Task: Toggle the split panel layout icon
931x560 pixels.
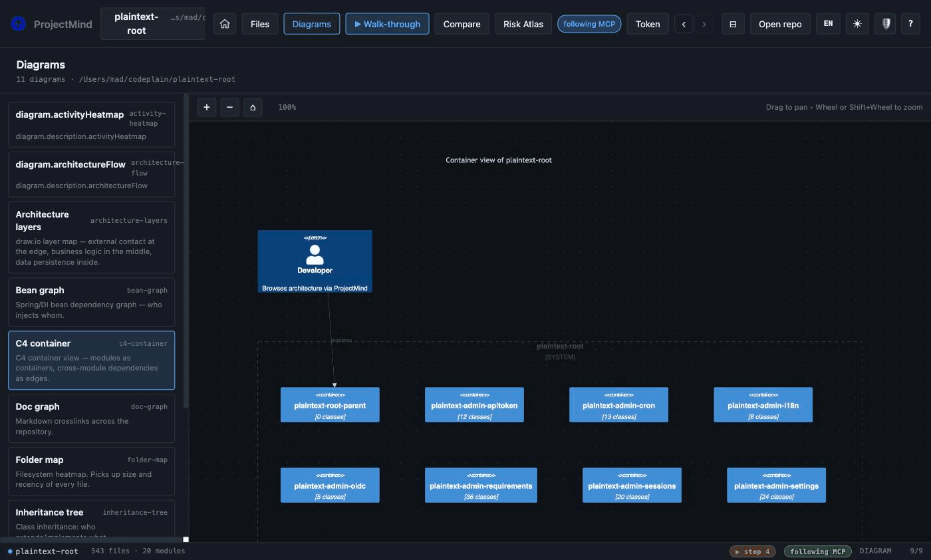Action: point(733,24)
